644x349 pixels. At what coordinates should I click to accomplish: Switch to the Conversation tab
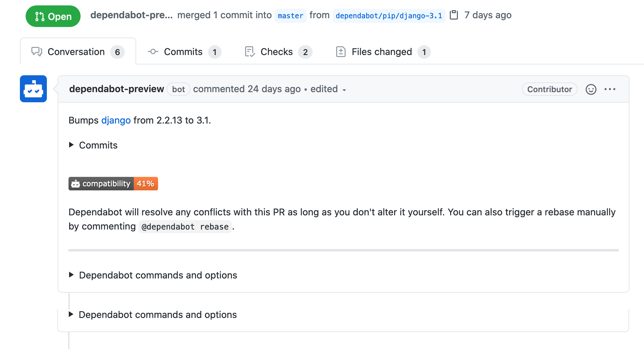point(78,52)
